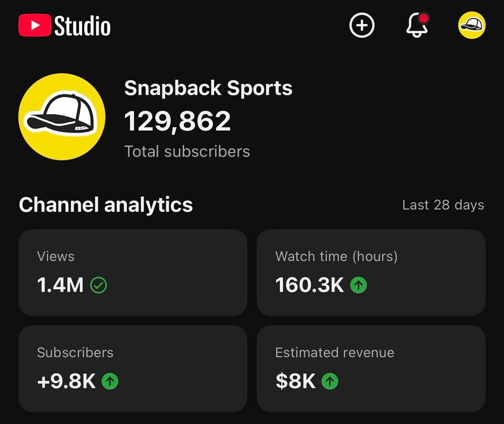
Task: Open the Estimated revenue card
Action: 371,369
